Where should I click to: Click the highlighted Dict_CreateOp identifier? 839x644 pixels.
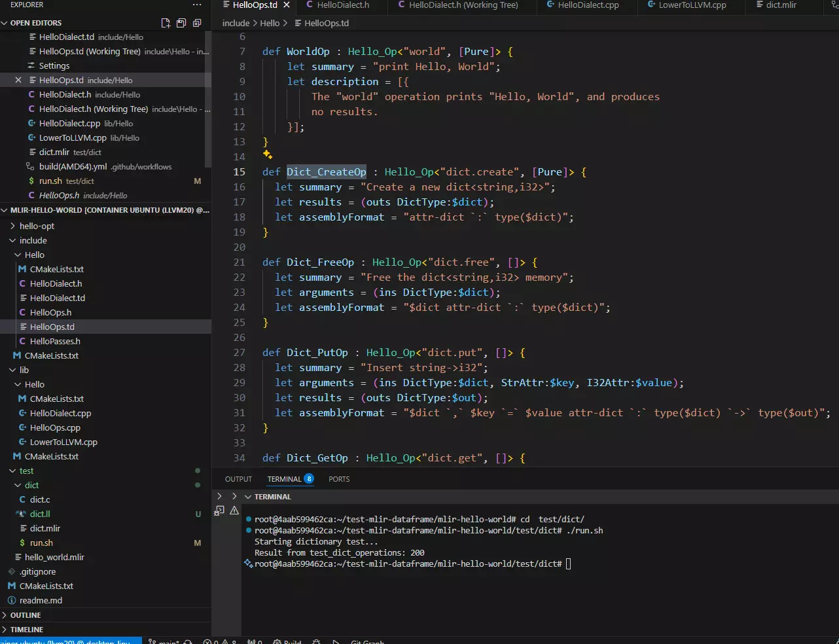[327, 171]
